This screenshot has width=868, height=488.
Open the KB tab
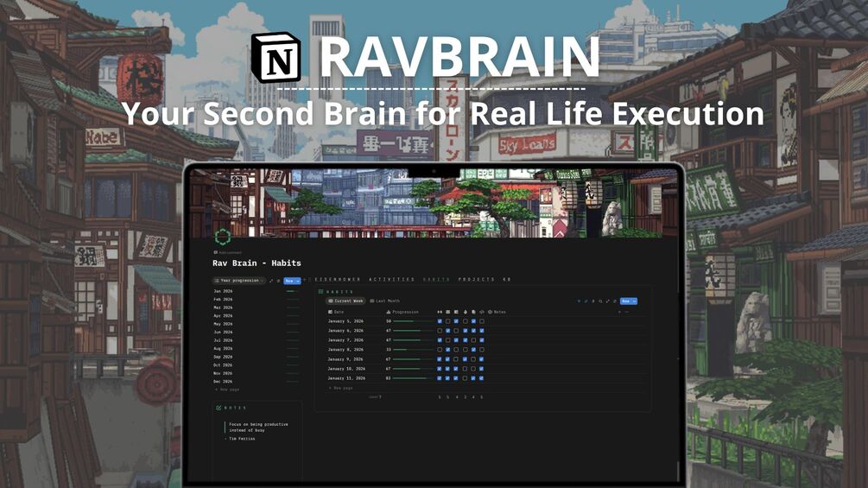[507, 279]
